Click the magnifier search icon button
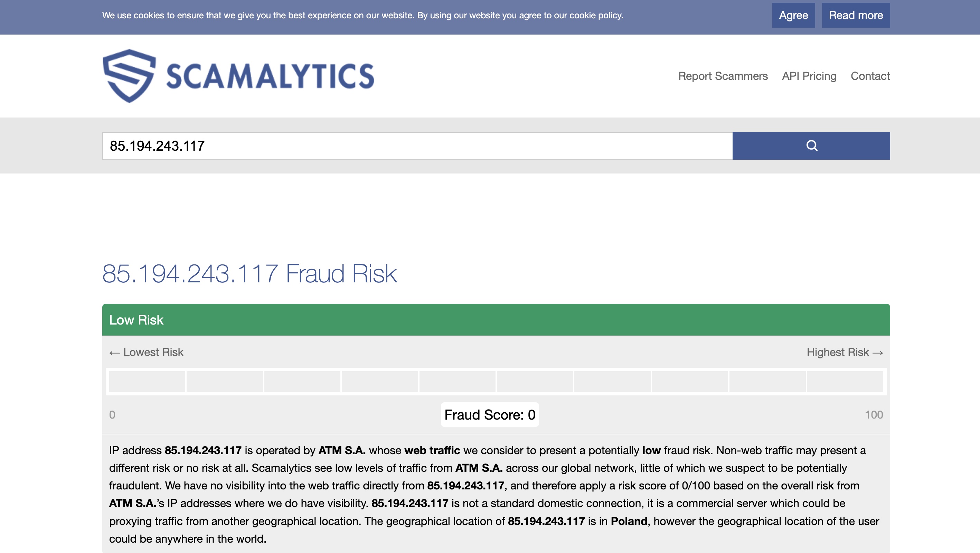Viewport: 980px width, 553px height. click(x=811, y=146)
